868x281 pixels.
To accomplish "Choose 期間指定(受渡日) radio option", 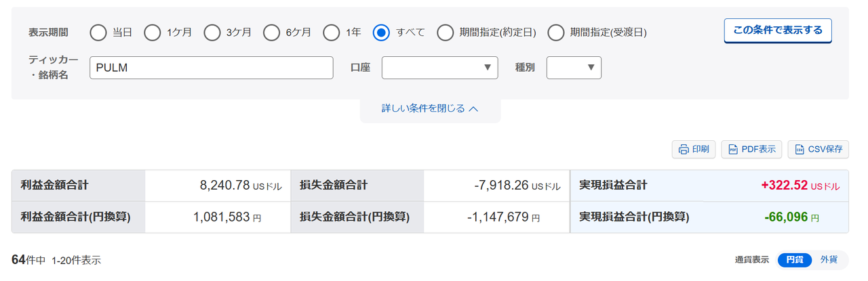I will pyautogui.click(x=556, y=32).
